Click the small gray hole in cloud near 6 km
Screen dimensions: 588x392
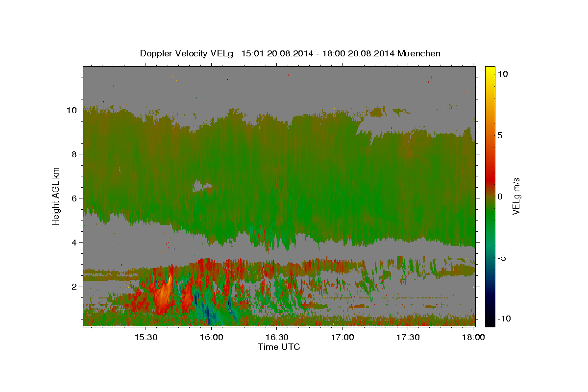(199, 186)
